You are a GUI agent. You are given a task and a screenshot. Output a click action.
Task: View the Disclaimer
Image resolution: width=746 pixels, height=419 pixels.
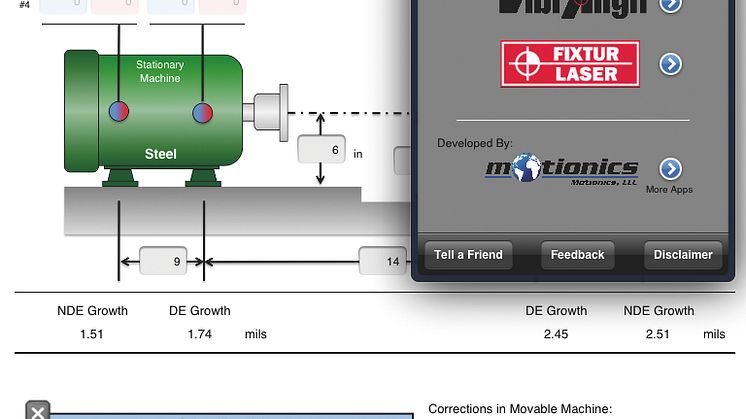coord(683,255)
